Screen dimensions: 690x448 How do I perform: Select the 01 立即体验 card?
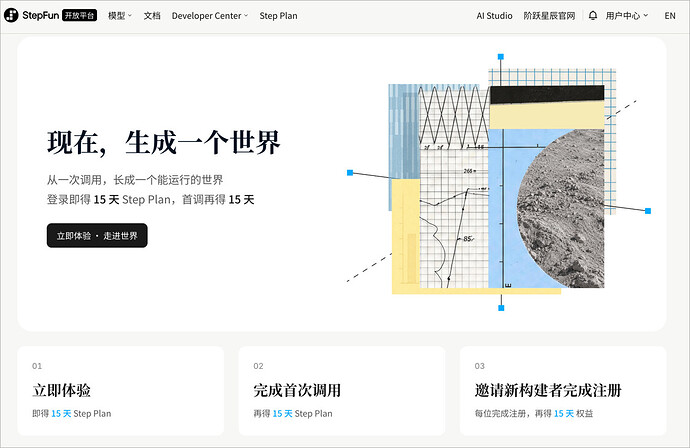[x=121, y=390]
